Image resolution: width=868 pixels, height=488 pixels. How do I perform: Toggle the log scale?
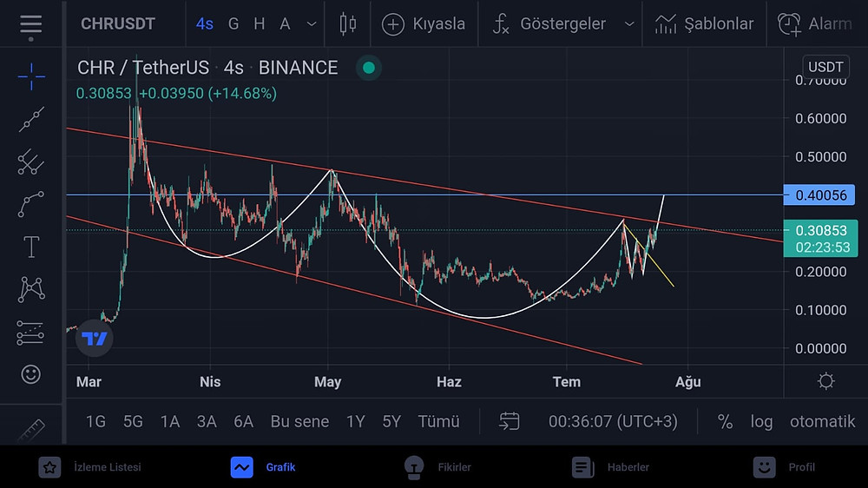click(x=762, y=422)
